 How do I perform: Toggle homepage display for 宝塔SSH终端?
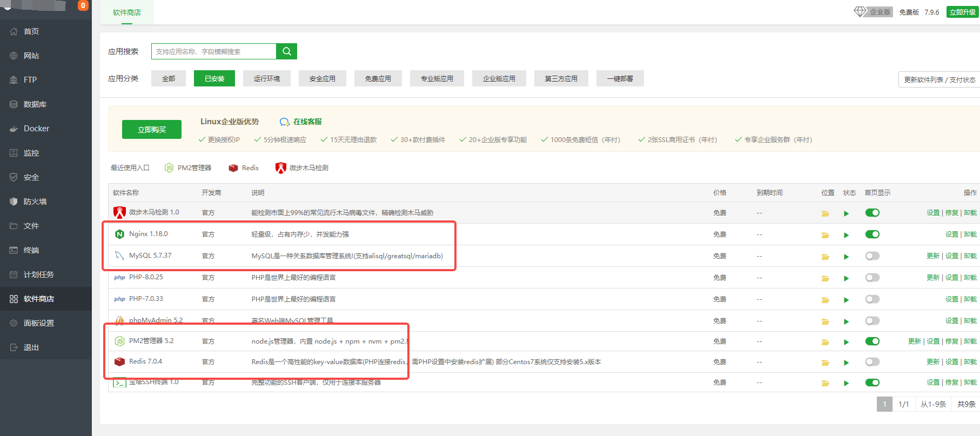(872, 383)
